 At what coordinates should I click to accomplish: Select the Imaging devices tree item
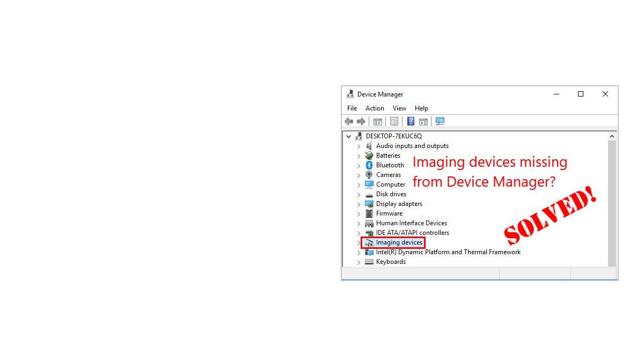pos(399,242)
